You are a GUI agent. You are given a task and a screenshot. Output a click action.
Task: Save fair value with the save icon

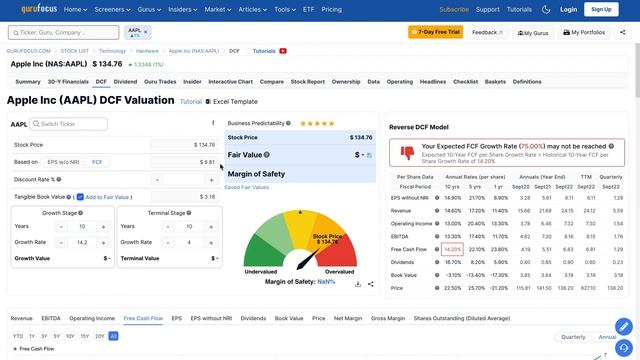coord(369,155)
